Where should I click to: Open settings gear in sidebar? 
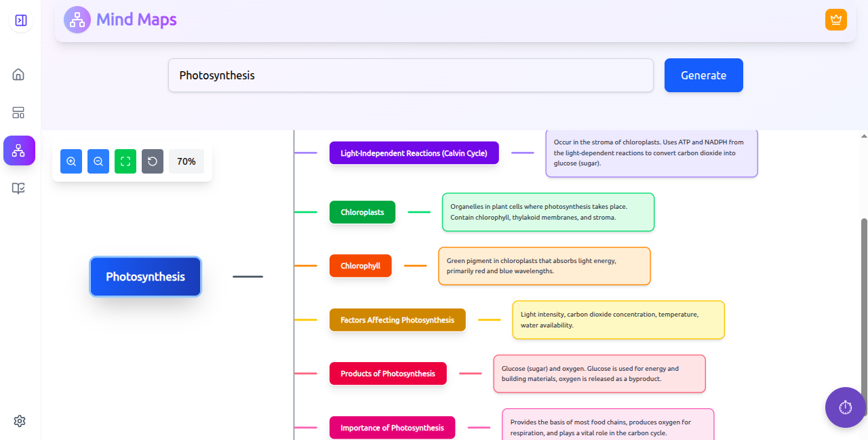20,421
